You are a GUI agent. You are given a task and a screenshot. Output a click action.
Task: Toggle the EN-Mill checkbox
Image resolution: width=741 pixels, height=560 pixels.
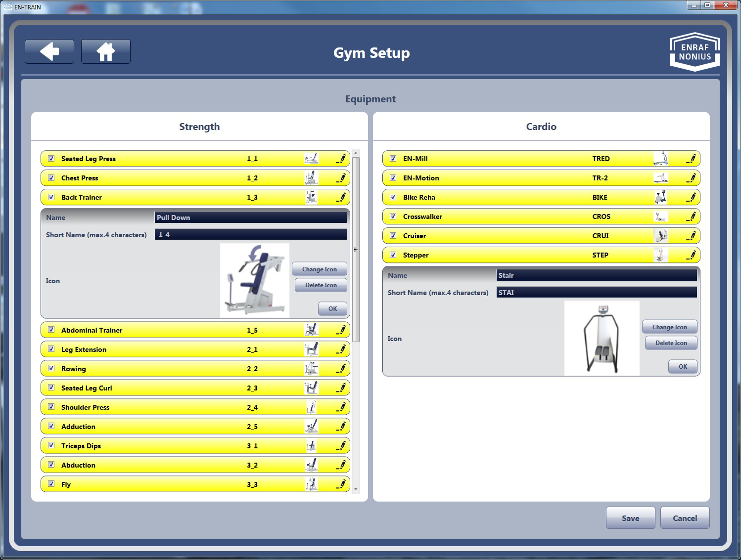tap(393, 159)
